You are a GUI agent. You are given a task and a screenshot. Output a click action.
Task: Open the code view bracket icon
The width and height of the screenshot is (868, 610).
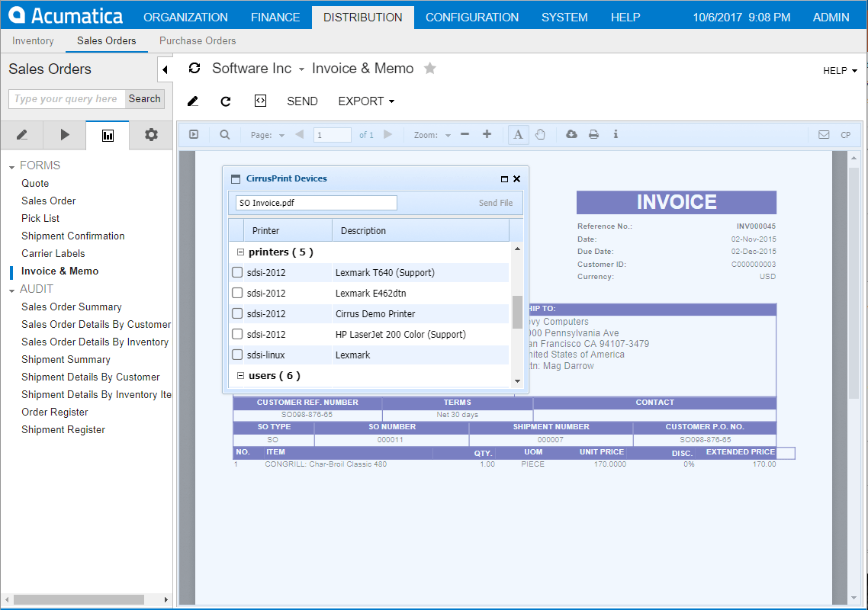[x=260, y=101]
